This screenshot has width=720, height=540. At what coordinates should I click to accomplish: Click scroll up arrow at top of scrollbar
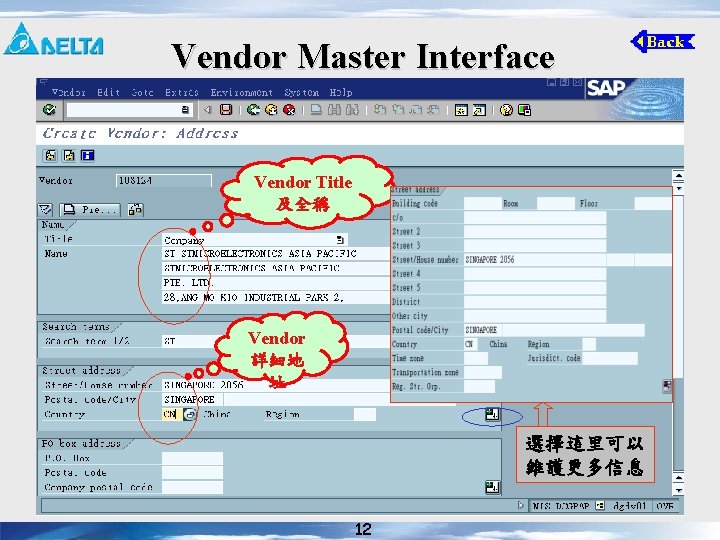[678, 176]
